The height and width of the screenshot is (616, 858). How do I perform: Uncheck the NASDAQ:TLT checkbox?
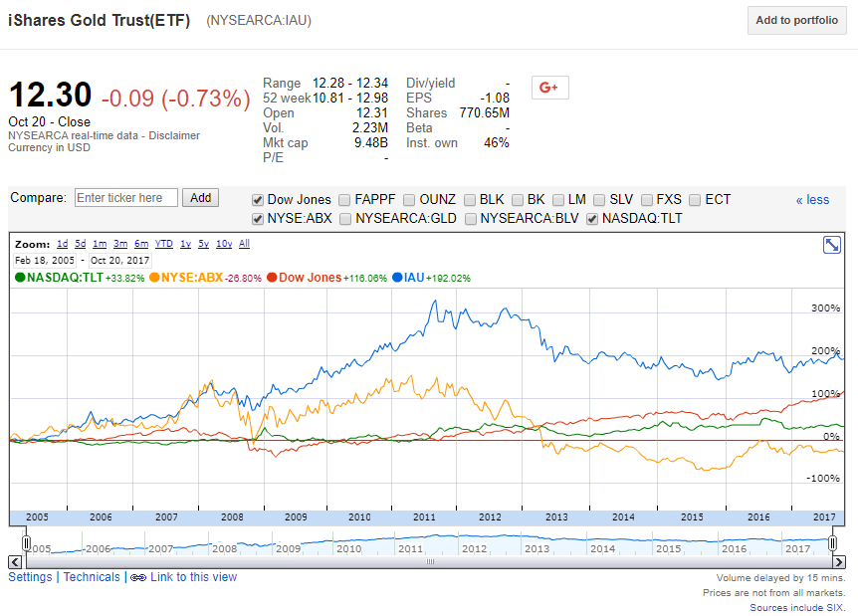coord(592,219)
